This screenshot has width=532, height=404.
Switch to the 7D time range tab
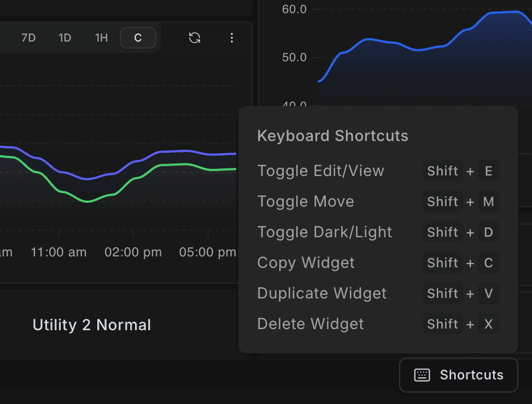[x=28, y=38]
